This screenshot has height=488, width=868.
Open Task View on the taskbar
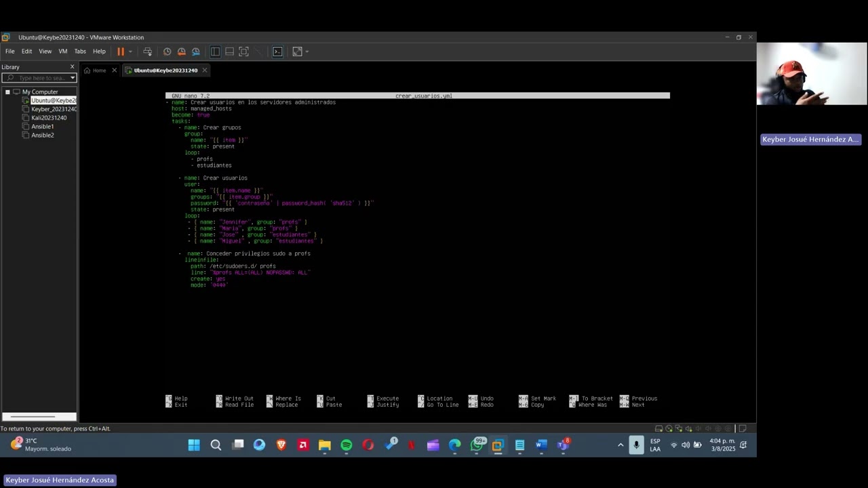[238, 445]
